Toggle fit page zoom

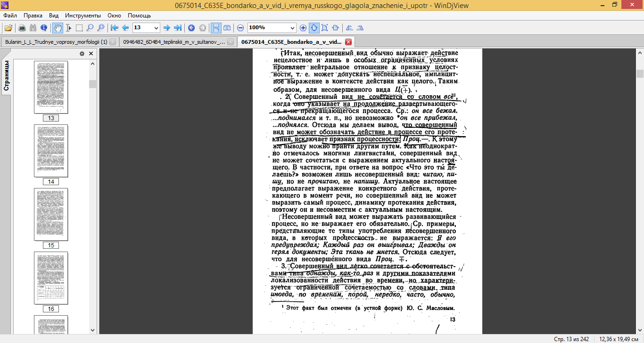pyautogui.click(x=325, y=28)
